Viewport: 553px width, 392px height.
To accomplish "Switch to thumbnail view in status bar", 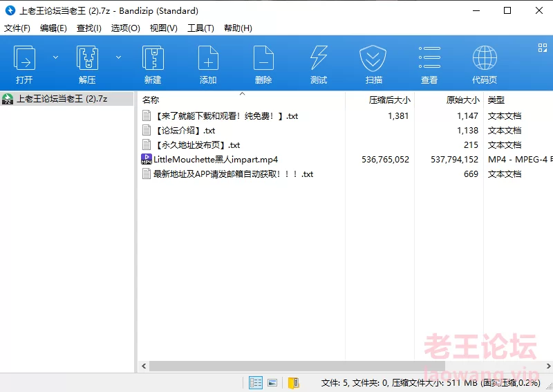I will (x=272, y=383).
